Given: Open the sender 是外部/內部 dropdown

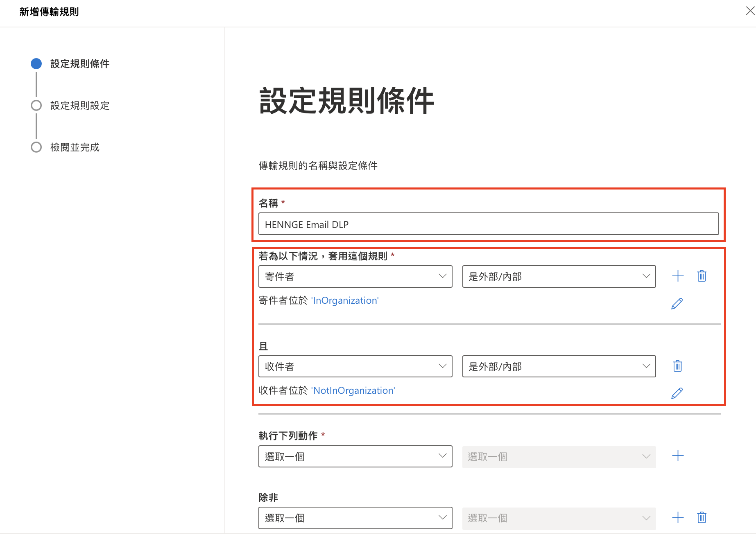Looking at the screenshot, I should 559,276.
